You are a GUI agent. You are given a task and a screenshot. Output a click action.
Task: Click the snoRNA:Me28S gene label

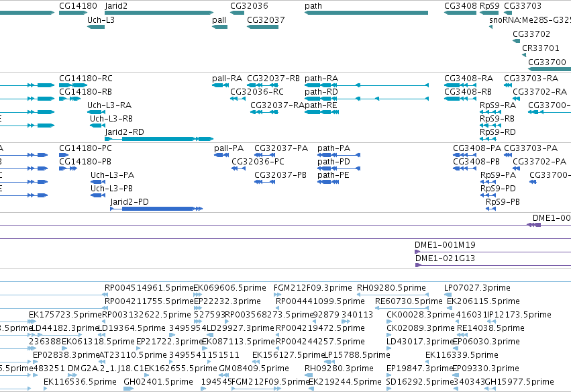pyautogui.click(x=530, y=20)
